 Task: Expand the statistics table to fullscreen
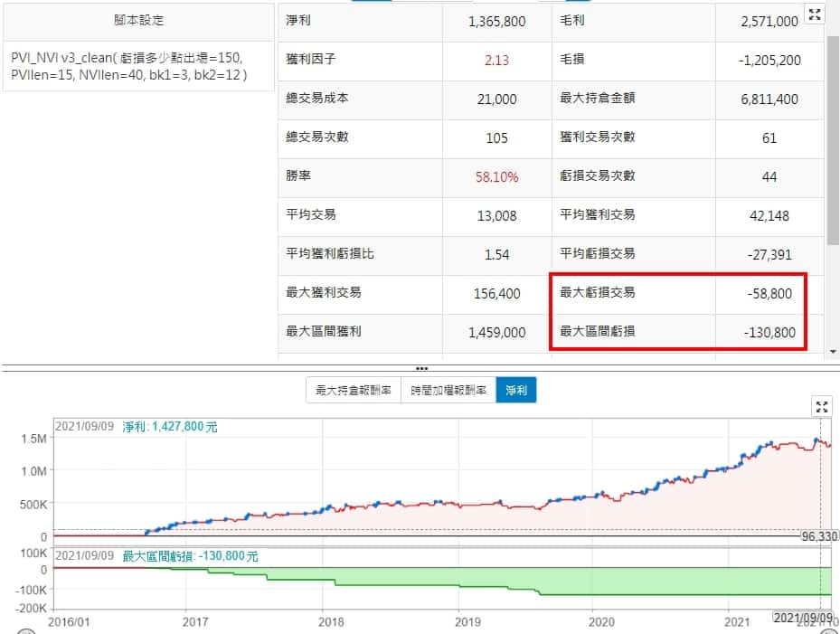click(x=815, y=14)
